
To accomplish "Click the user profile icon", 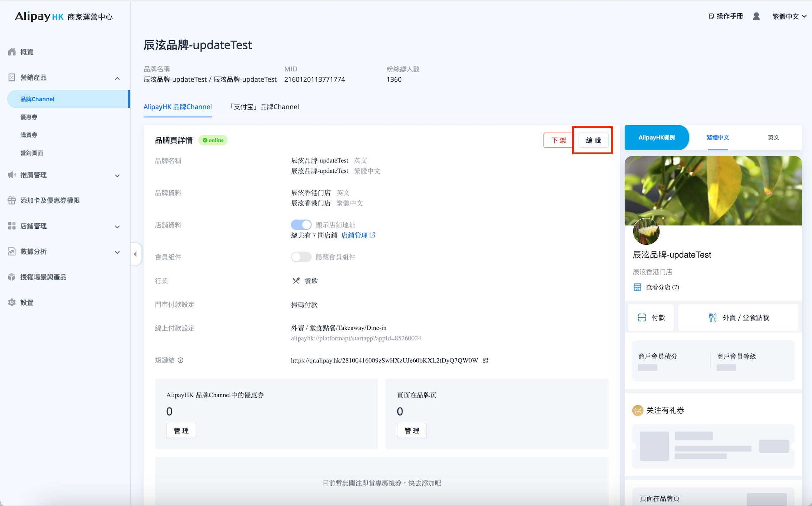I will 756,16.
